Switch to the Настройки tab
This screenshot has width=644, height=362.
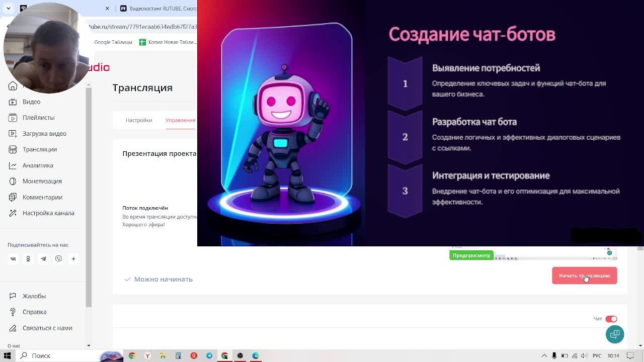[139, 120]
